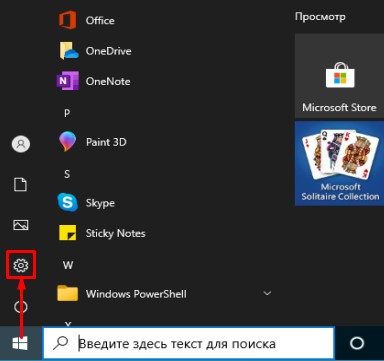Screen dimensions: 384x361
Task: Click the search magnifier icon
Action: 62,342
